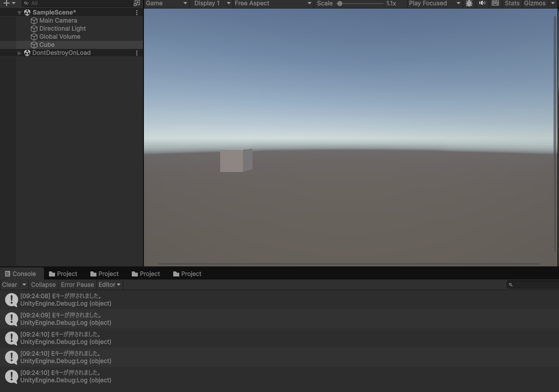Mute game audio with speaker icon
The height and width of the screenshot is (392, 559).
click(482, 3)
